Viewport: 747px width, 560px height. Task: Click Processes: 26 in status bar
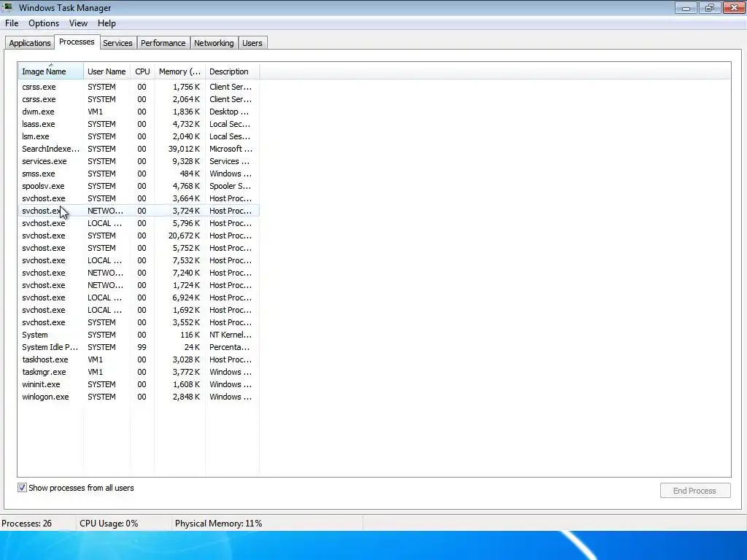pyautogui.click(x=27, y=524)
